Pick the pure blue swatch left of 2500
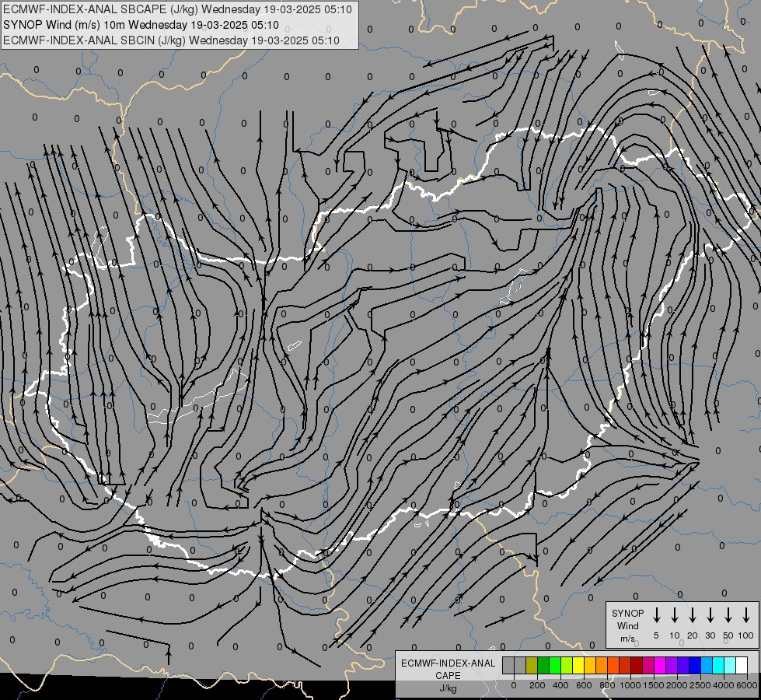The height and width of the screenshot is (700, 761). [694, 665]
